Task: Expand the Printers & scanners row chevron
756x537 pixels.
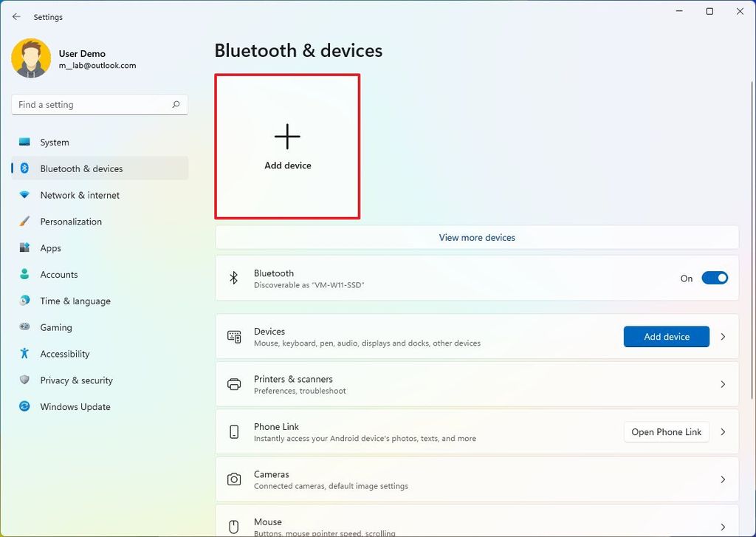Action: tap(723, 384)
